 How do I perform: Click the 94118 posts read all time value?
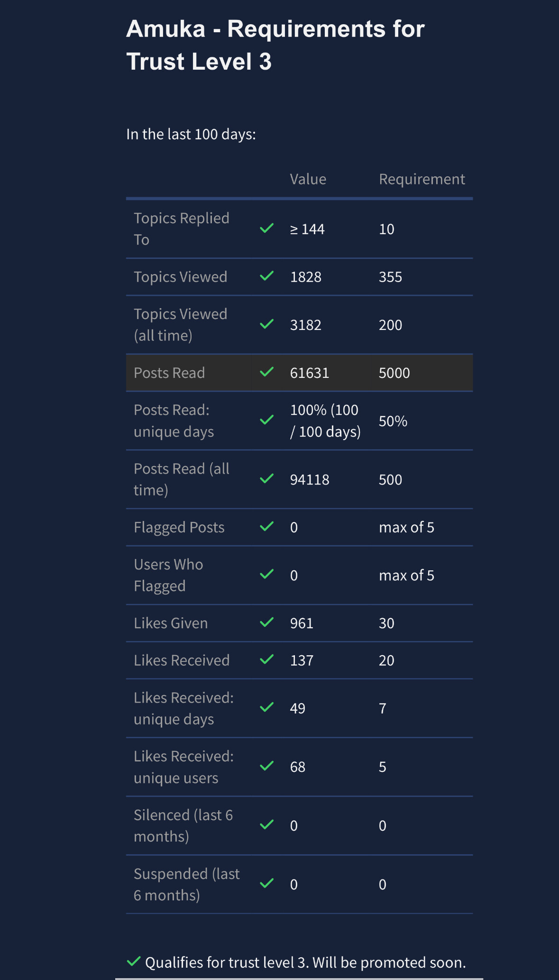[310, 479]
